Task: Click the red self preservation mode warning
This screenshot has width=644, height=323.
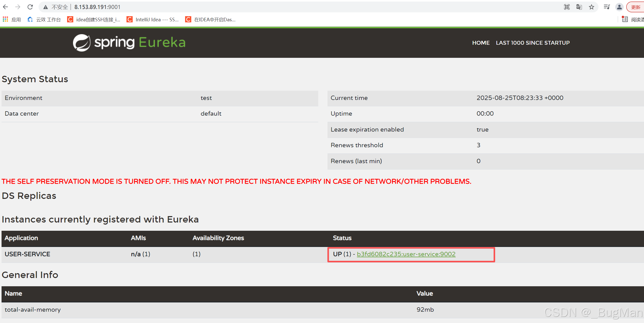Action: (237, 181)
